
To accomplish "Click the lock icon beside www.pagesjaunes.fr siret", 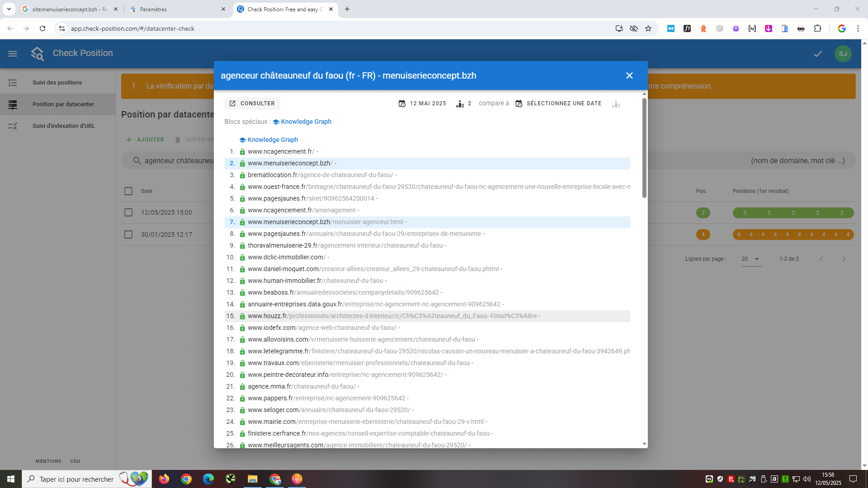I will click(x=242, y=198).
